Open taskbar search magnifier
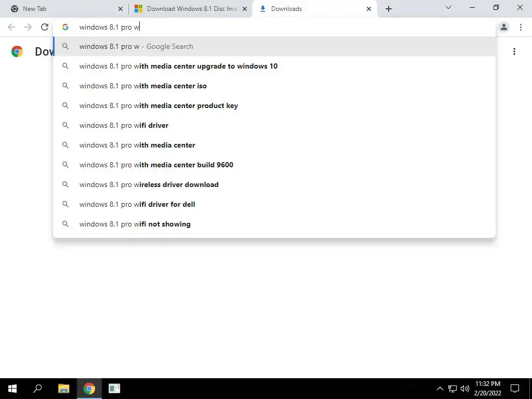The image size is (532, 399). (x=37, y=389)
